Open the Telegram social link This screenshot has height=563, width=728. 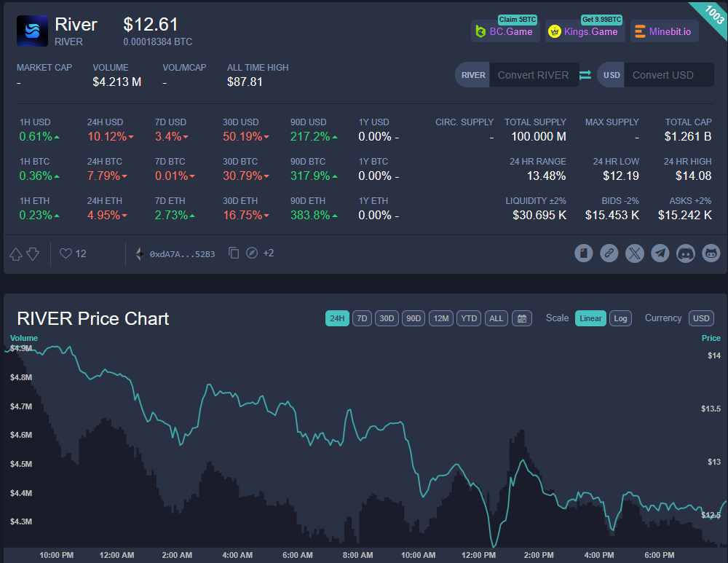tap(660, 253)
